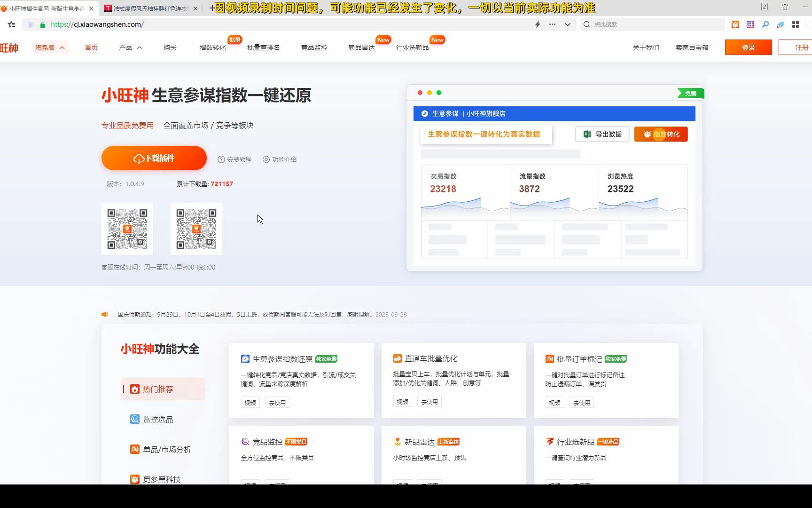Open the orange Xiaowangshen extension icon
812x508 pixels.
pos(735,24)
